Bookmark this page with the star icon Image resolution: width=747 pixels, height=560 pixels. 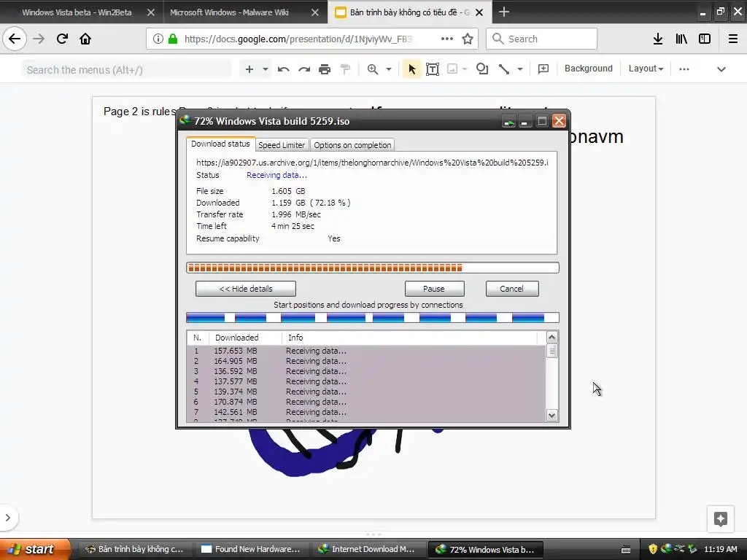[x=468, y=39]
